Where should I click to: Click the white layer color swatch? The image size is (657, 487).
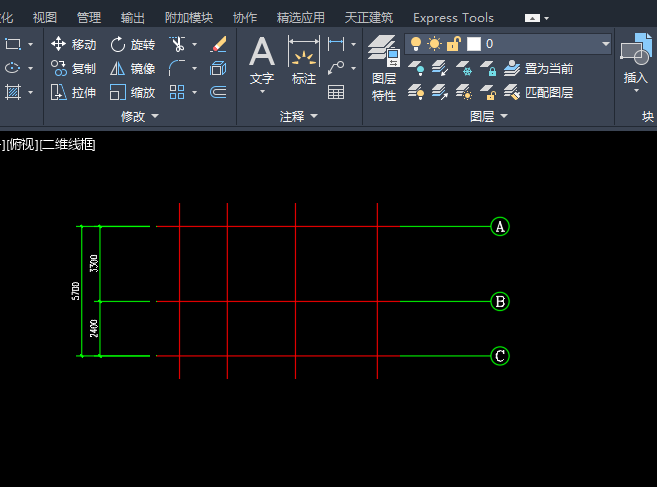point(474,44)
